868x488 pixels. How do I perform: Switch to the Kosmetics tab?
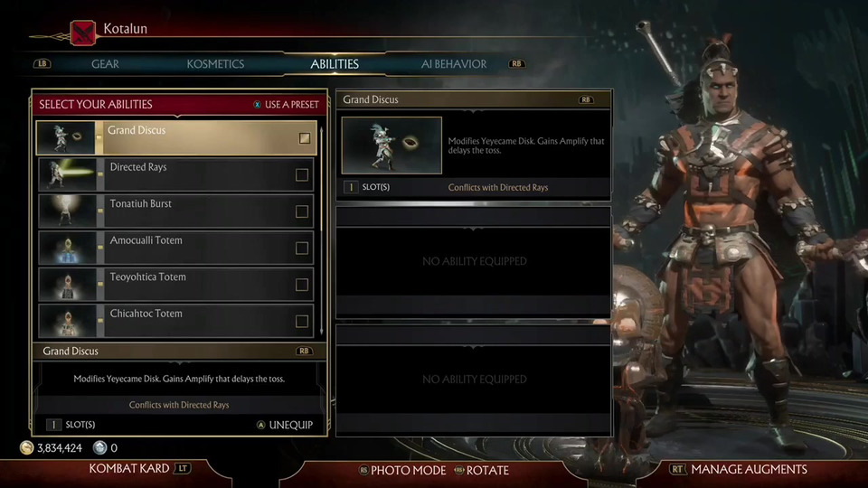215,64
